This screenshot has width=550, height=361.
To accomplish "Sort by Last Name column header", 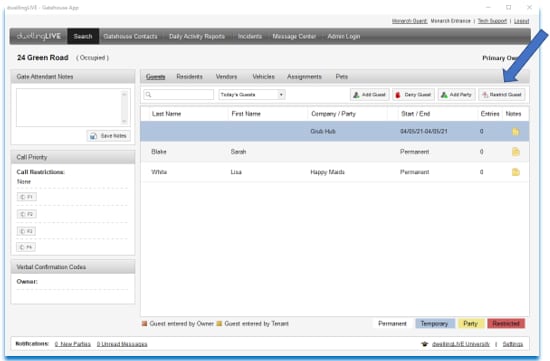I will (167, 114).
